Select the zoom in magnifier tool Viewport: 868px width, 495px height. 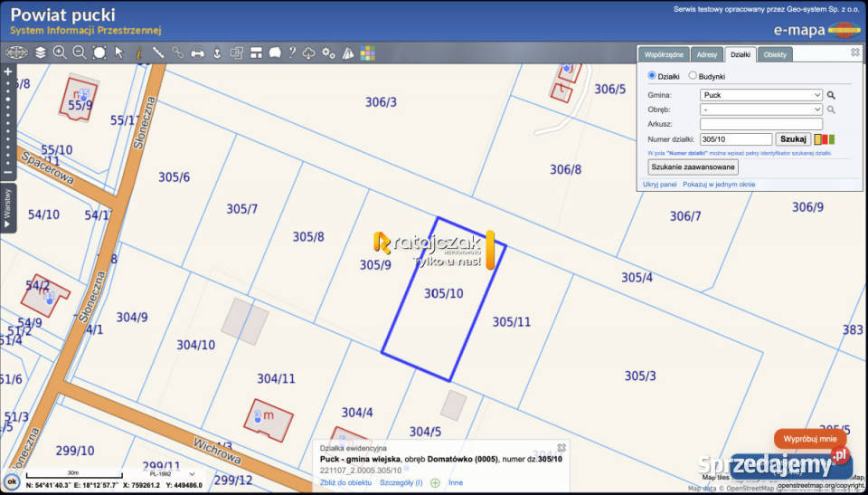coord(60,52)
